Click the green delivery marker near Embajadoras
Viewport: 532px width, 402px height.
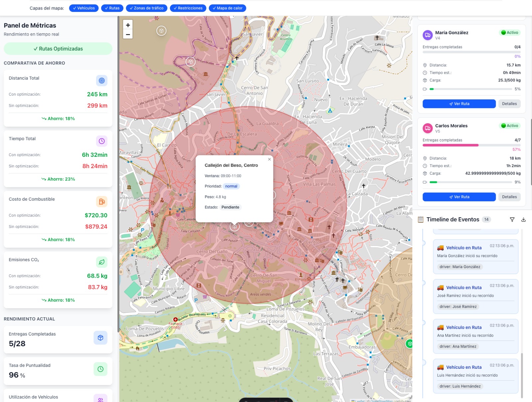410,344
